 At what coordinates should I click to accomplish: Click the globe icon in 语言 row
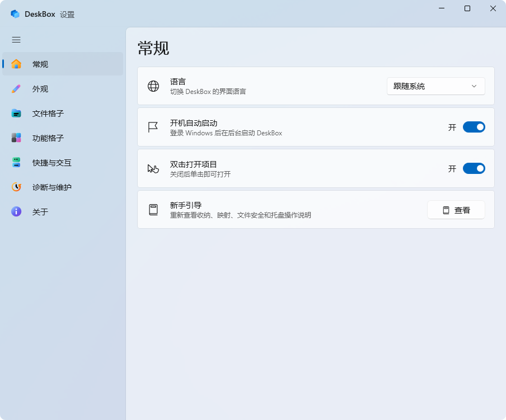(x=153, y=86)
